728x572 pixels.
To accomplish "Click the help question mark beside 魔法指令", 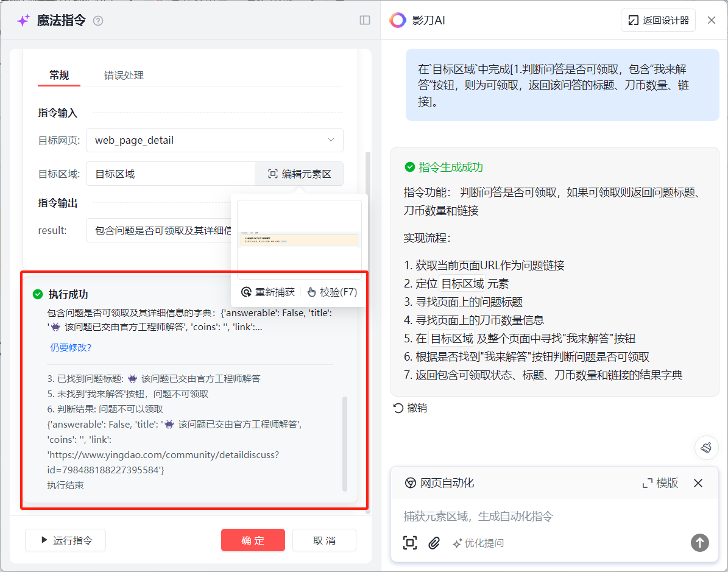I will [98, 21].
